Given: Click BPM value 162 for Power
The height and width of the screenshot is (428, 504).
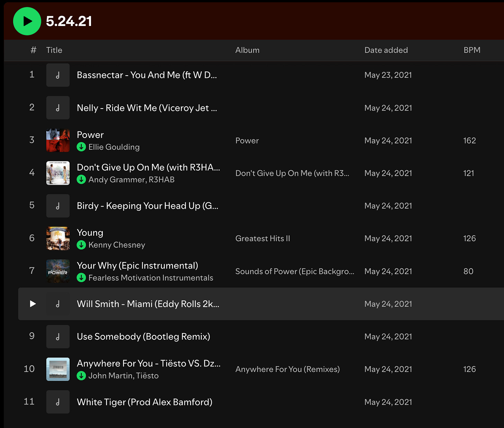Looking at the screenshot, I should click(469, 140).
